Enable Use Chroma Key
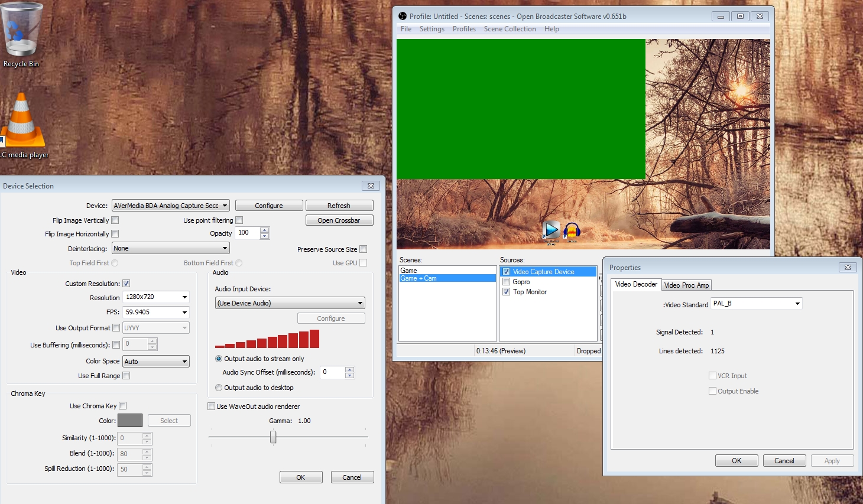Viewport: 863px width, 504px height. 123,406
